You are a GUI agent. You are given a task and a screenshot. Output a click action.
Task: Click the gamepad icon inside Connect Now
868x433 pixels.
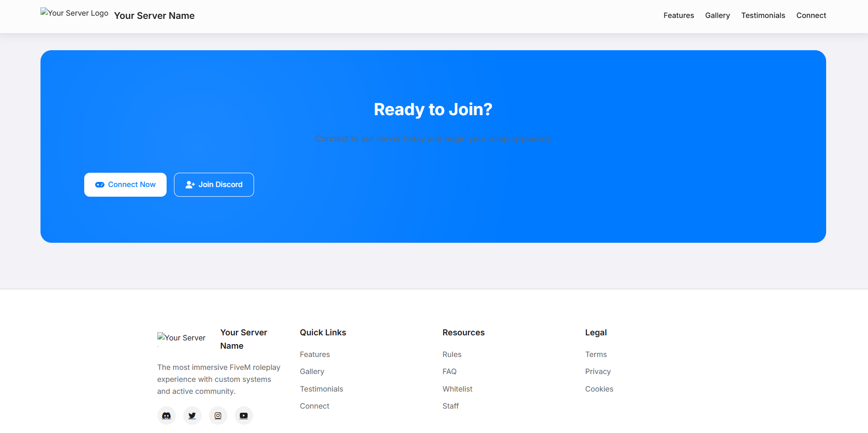click(99, 184)
